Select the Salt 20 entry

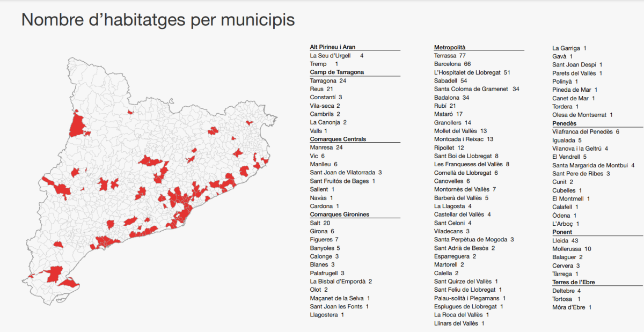pyautogui.click(x=320, y=223)
